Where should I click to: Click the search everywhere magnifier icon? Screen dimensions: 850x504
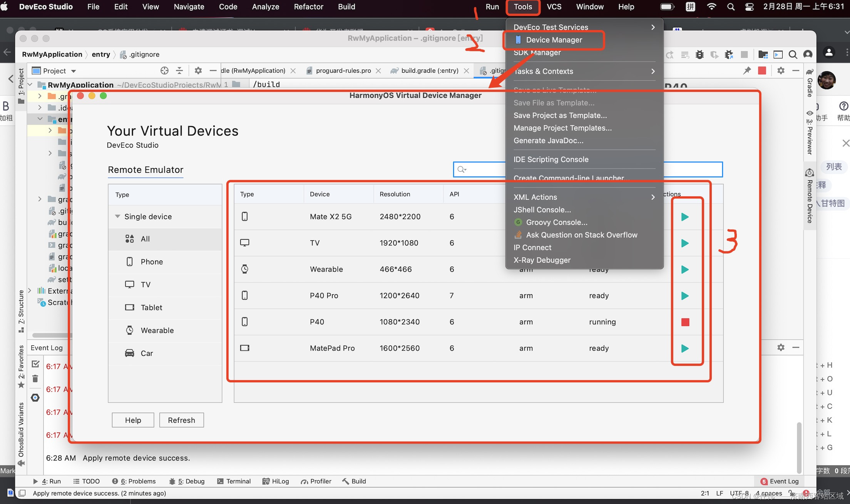793,55
